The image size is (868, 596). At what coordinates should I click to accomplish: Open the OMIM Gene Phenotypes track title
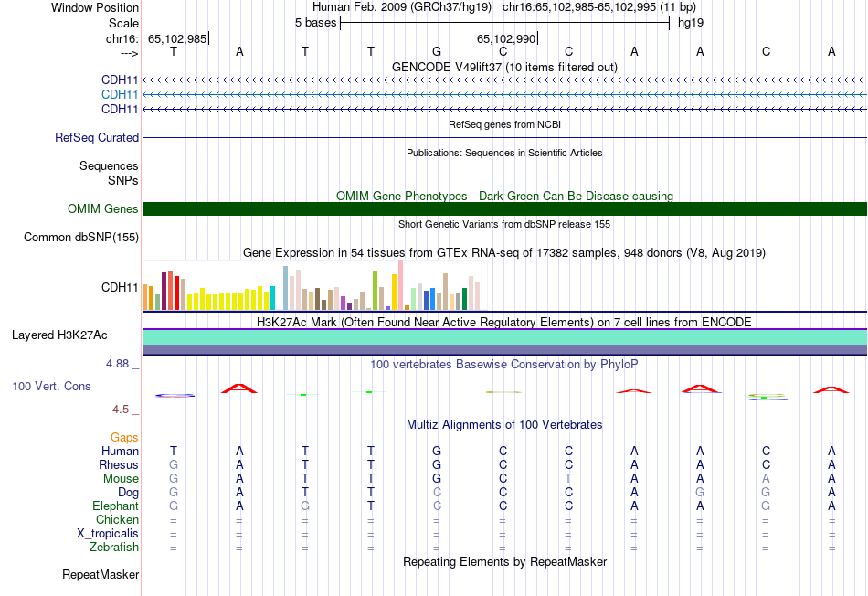[504, 197]
